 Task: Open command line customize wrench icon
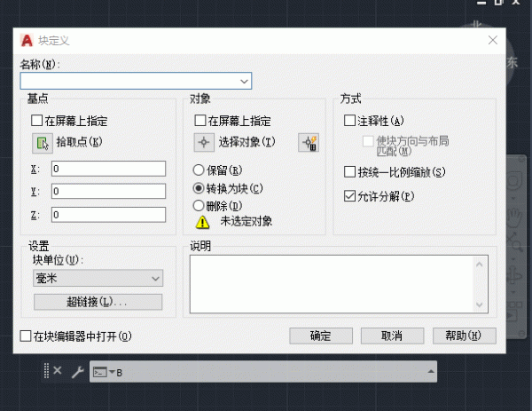tap(76, 371)
